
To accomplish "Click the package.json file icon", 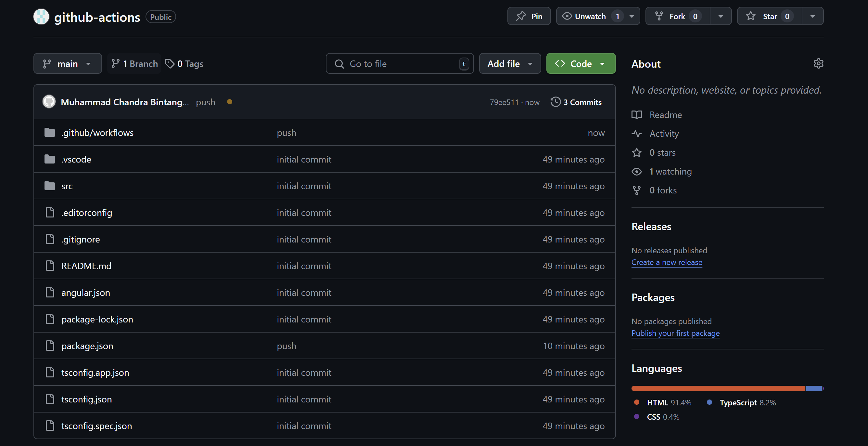I will [50, 346].
